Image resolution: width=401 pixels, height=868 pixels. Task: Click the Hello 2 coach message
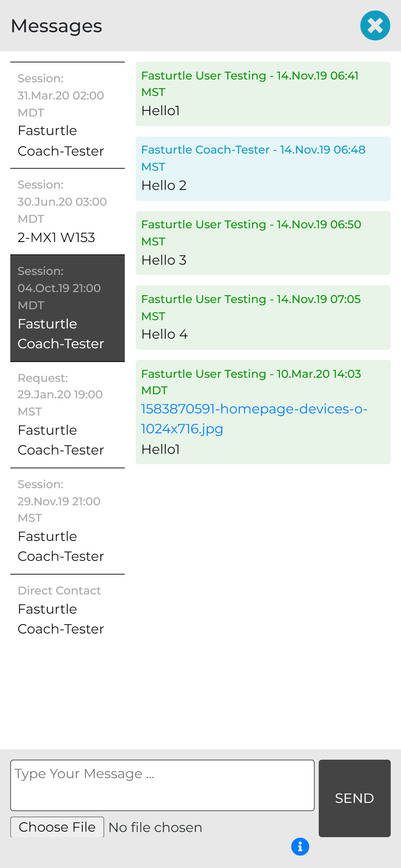pyautogui.click(x=263, y=169)
